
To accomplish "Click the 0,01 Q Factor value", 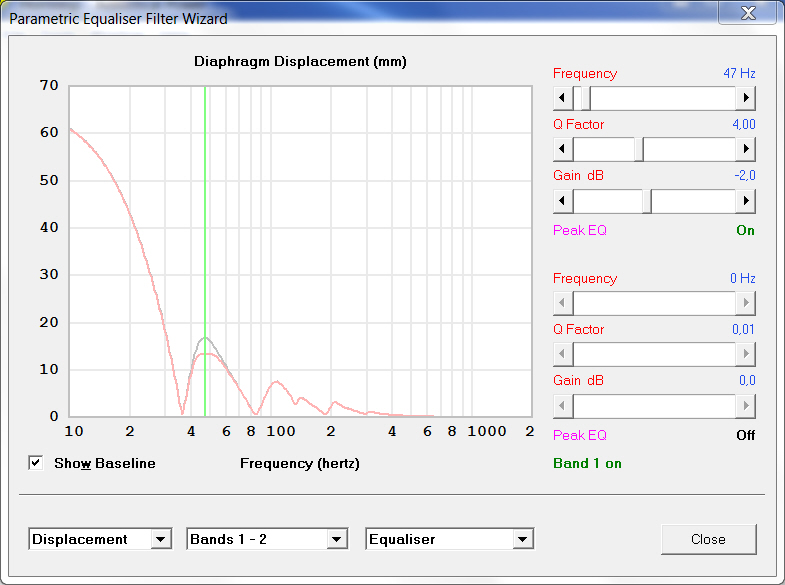I will (743, 330).
